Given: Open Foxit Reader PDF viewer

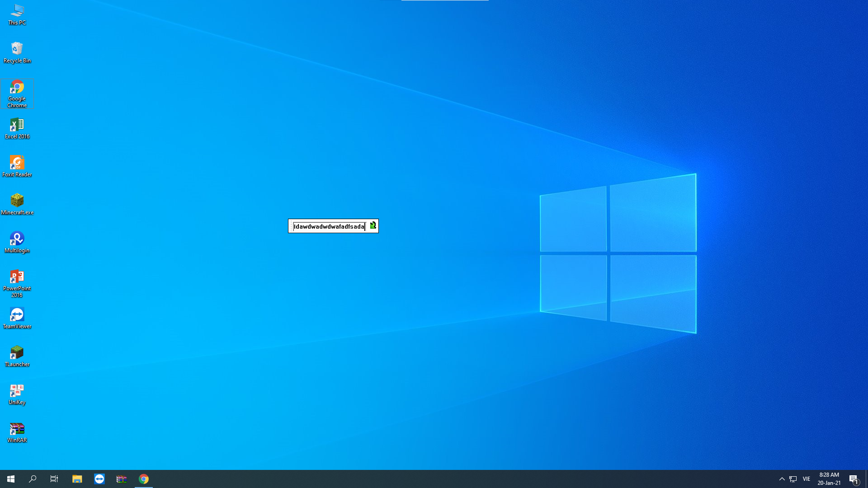Looking at the screenshot, I should 17,162.
